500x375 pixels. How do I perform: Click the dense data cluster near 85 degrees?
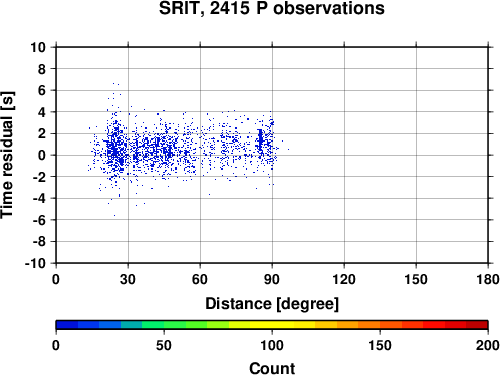pyautogui.click(x=261, y=138)
